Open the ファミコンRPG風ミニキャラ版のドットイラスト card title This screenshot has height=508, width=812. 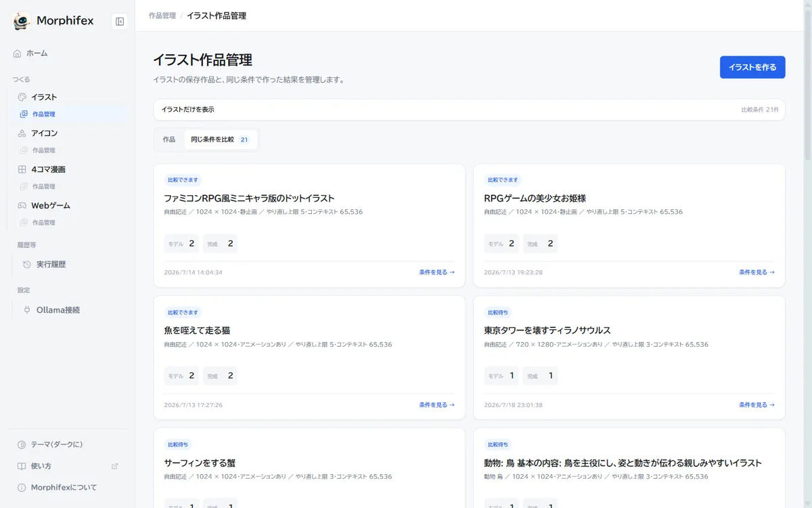(x=249, y=198)
